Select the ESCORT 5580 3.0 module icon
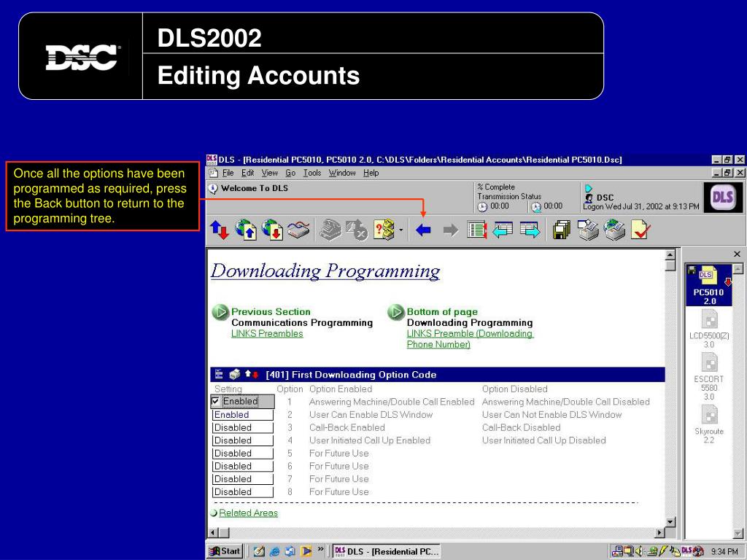The height and width of the screenshot is (560, 747). point(709,376)
